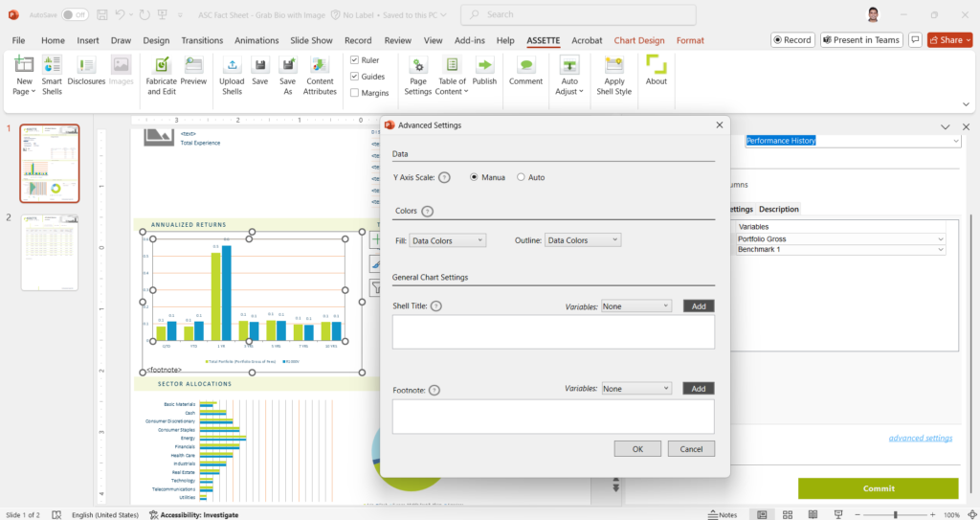Click title bar save disk icon
Screen dimensions: 980x520
coord(102,14)
